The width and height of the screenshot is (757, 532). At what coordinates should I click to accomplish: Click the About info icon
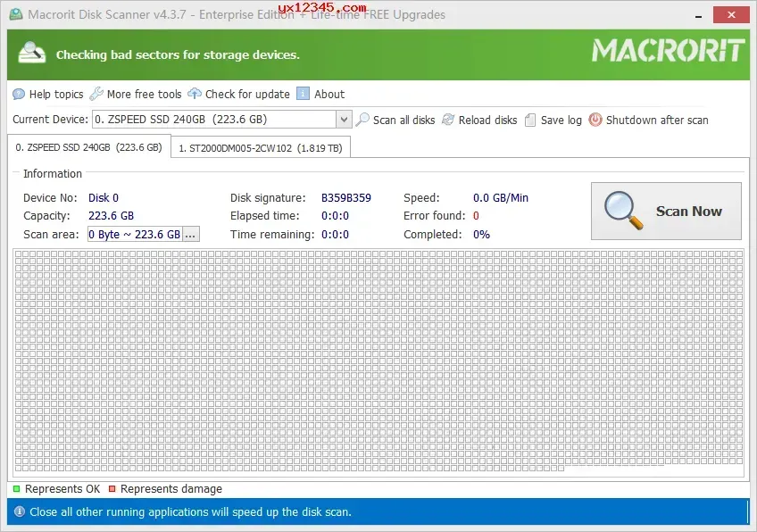point(303,93)
